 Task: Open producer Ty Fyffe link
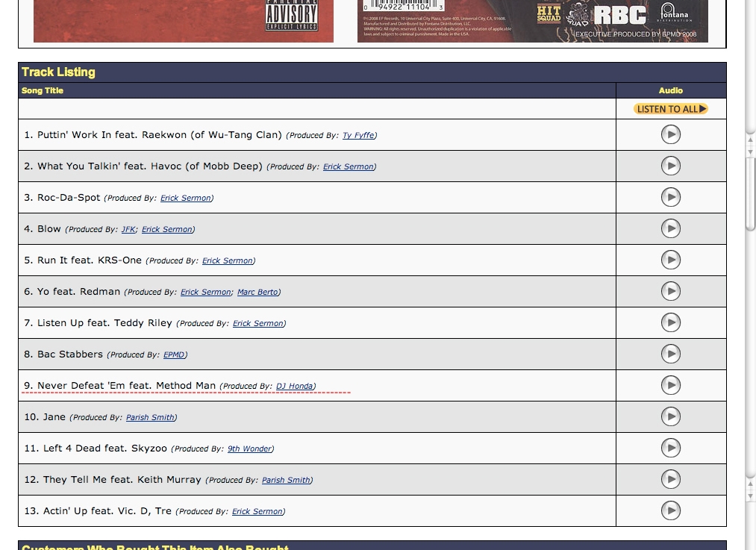358,136
